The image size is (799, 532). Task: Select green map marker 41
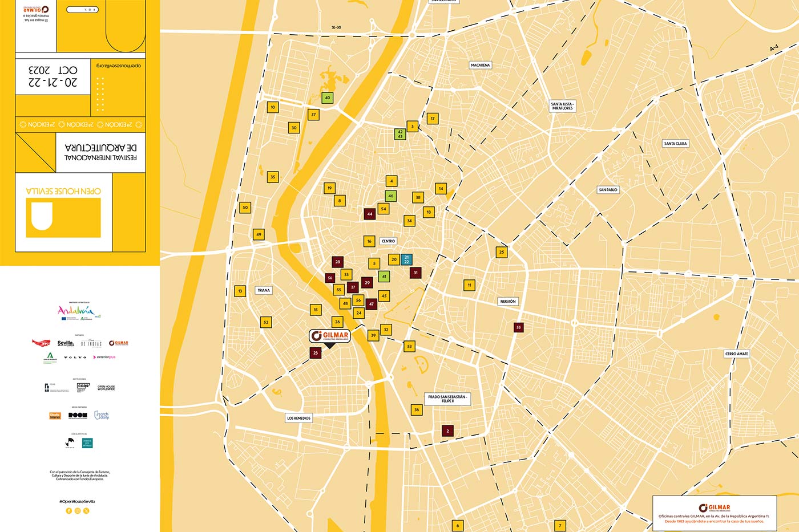tap(384, 277)
